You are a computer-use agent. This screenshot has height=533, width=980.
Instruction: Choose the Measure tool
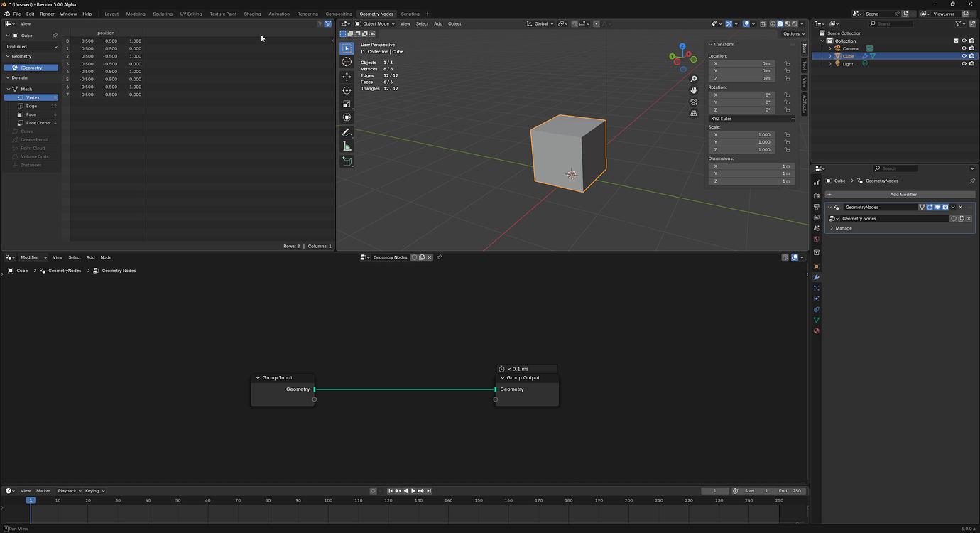click(x=347, y=146)
